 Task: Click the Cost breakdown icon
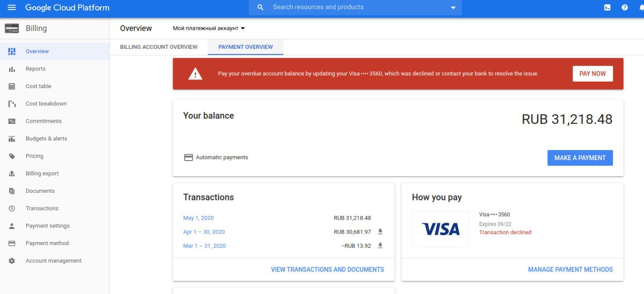(12, 104)
